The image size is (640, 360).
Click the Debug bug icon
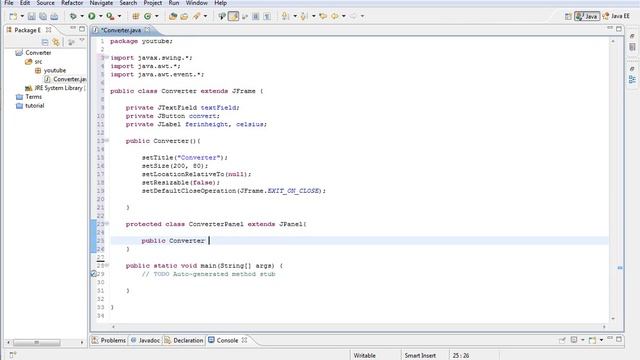73,16
